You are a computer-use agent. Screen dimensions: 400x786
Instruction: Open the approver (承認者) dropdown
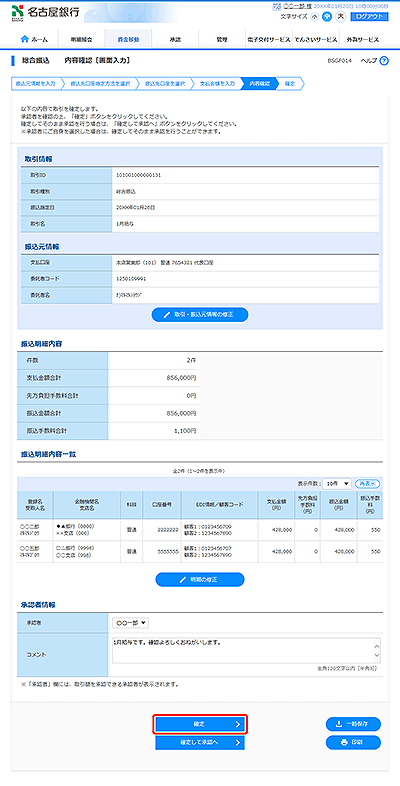(x=130, y=623)
